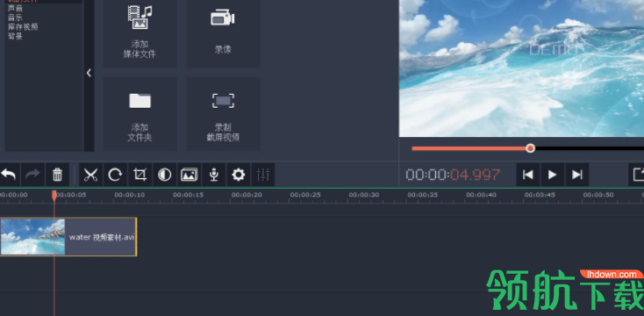Viewport: 644px width, 316px height.
Task: Click the picture icon in the toolbar
Action: coord(189,175)
